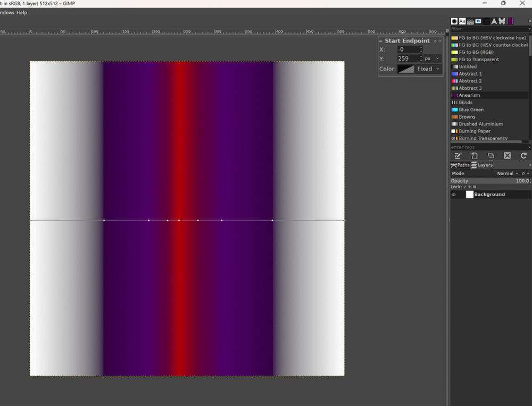Click the Refresh gradients icon
This screenshot has height=406, width=532.
click(523, 155)
